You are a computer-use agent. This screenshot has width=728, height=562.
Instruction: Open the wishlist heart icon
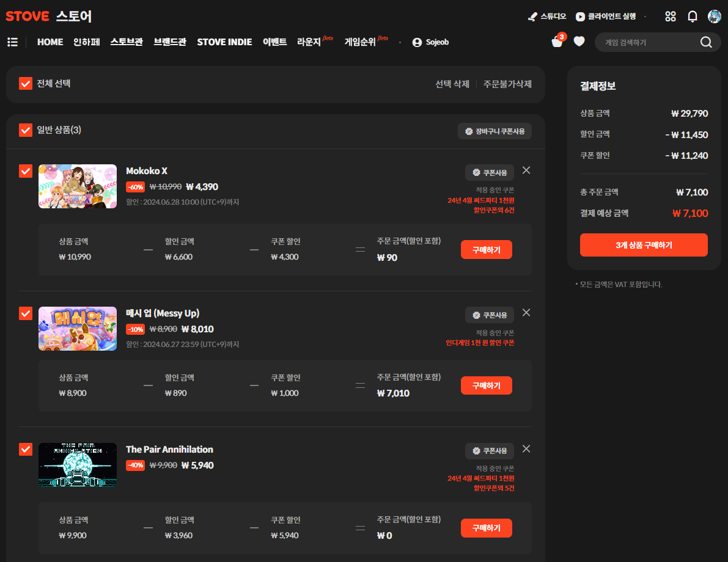(579, 42)
